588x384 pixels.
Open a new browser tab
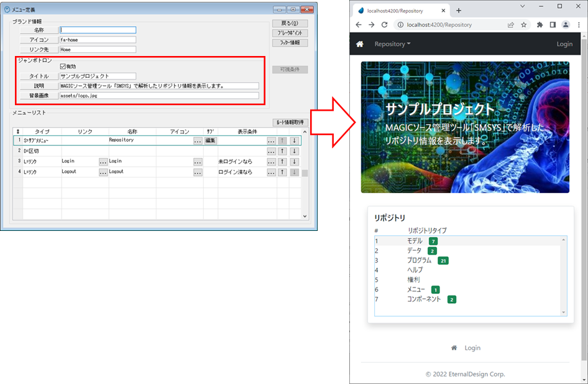tap(459, 11)
